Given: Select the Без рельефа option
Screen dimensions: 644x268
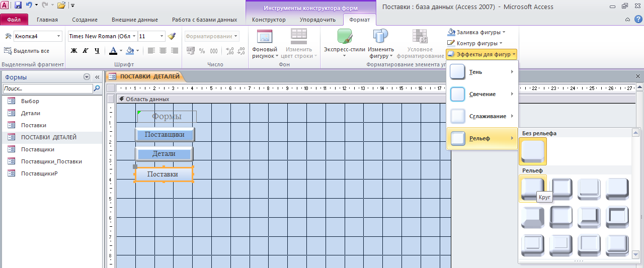Looking at the screenshot, I should pos(533,151).
